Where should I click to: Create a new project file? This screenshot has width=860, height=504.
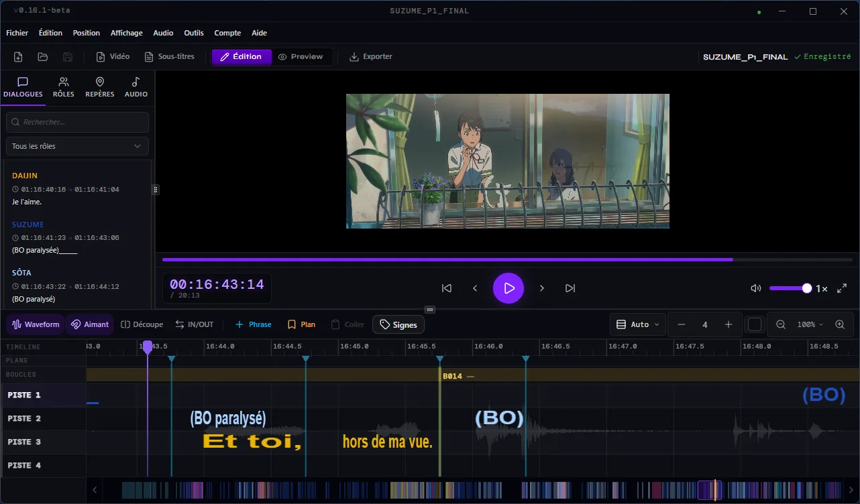pos(18,57)
